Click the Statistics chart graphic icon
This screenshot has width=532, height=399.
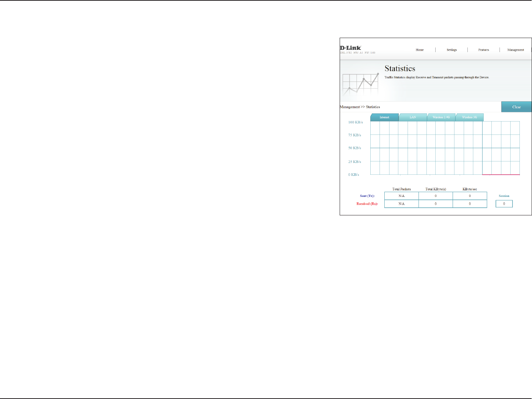(361, 84)
